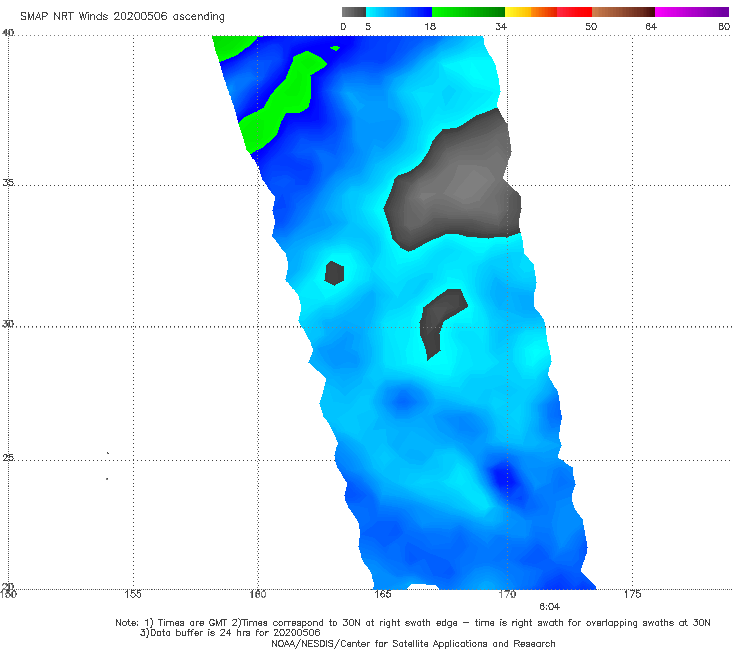Click the color bar label '64'

coord(651,26)
